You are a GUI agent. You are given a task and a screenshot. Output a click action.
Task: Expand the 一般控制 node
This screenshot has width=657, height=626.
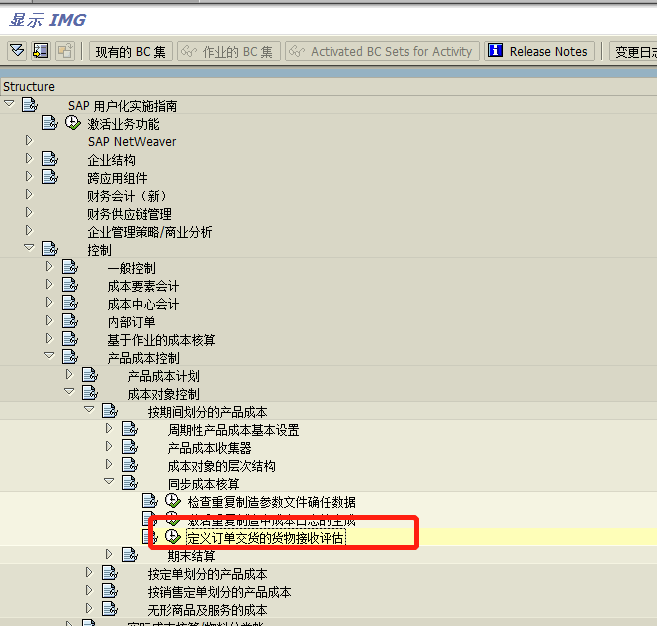coord(49,266)
